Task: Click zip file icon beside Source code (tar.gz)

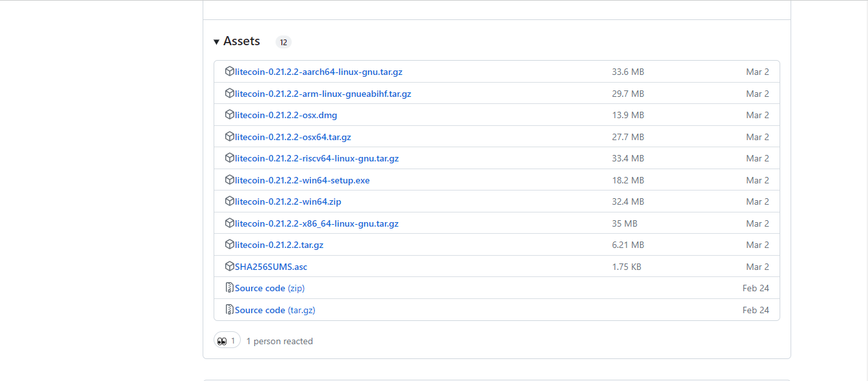Action: click(229, 310)
